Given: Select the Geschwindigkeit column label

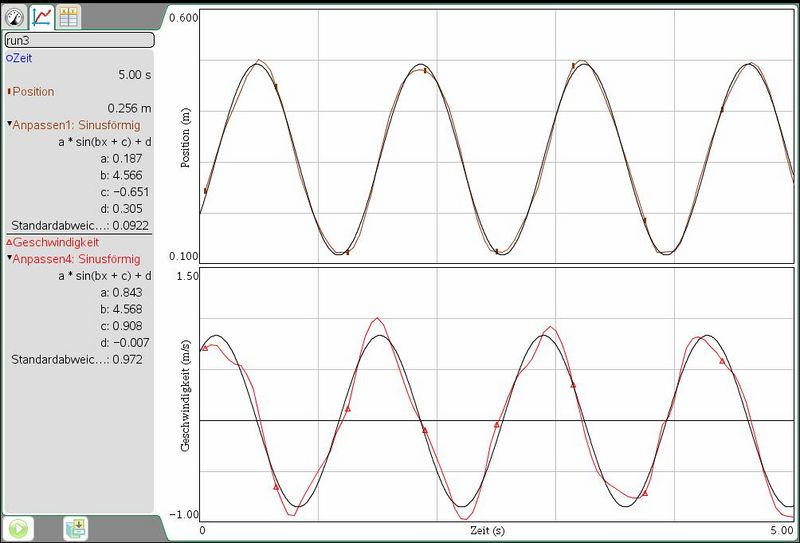Looking at the screenshot, I should coord(56,242).
